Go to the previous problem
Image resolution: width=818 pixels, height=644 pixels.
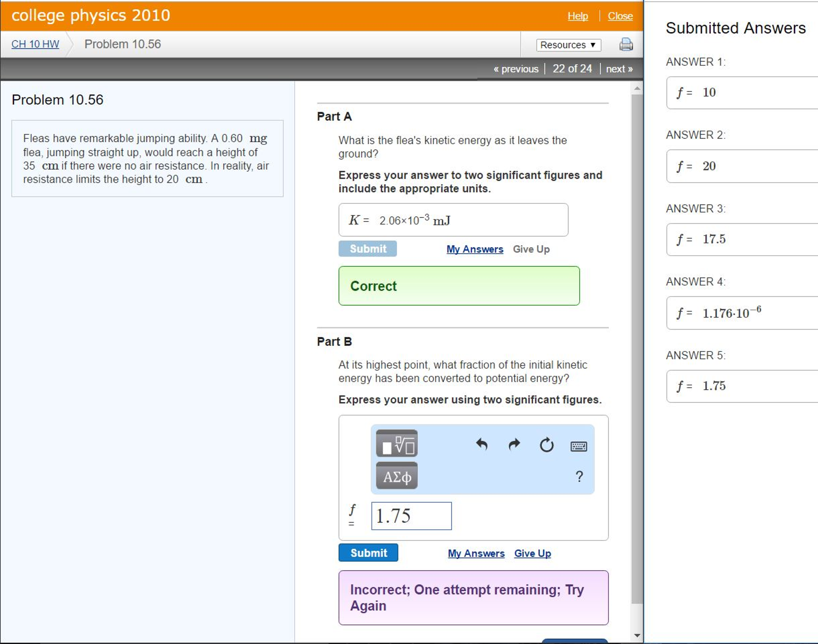tap(516, 69)
